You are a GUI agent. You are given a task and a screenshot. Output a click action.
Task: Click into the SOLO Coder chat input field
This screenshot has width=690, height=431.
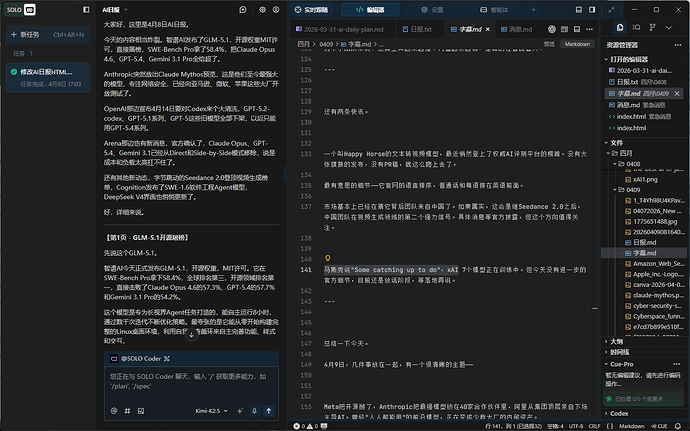coord(188,381)
